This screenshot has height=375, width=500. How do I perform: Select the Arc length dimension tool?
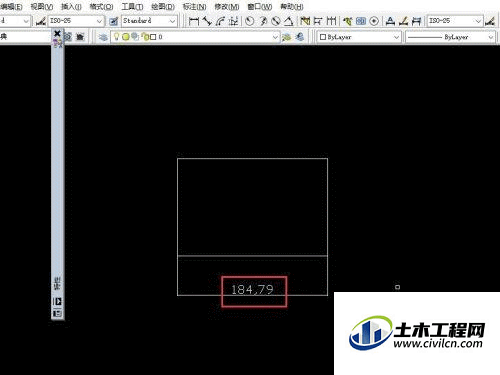[220, 21]
